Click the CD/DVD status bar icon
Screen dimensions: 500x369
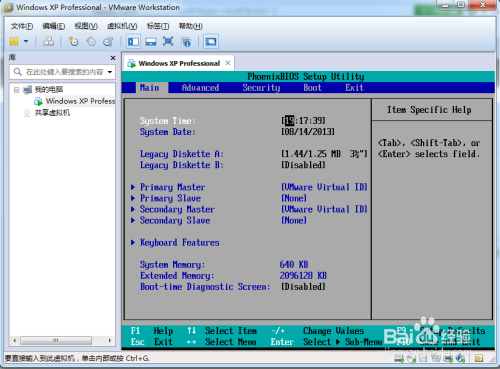411,358
